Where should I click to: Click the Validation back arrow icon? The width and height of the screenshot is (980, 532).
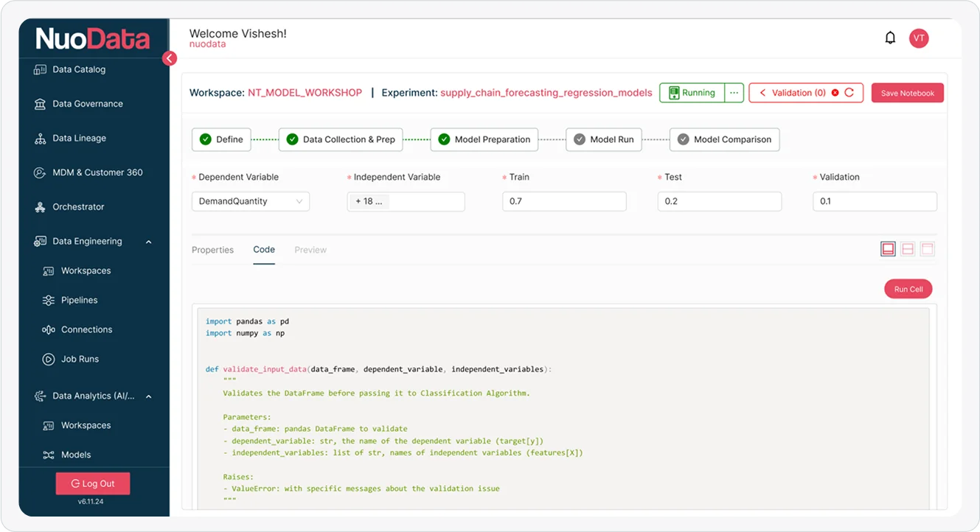(762, 93)
